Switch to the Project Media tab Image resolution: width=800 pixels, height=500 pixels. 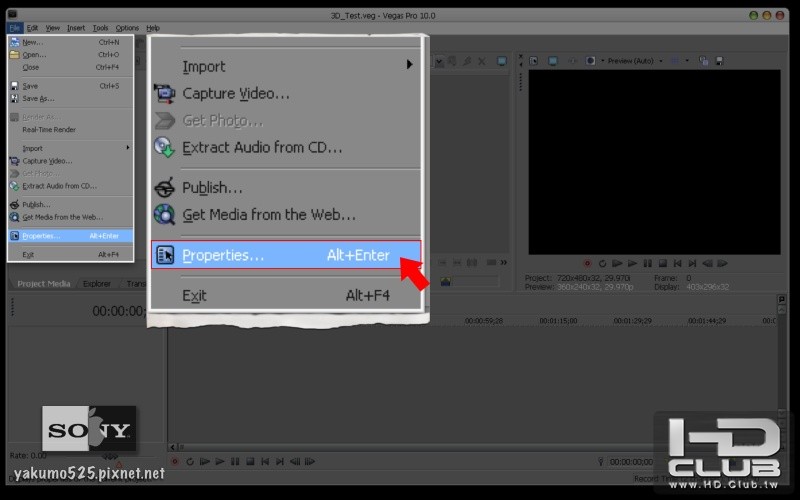click(x=43, y=284)
